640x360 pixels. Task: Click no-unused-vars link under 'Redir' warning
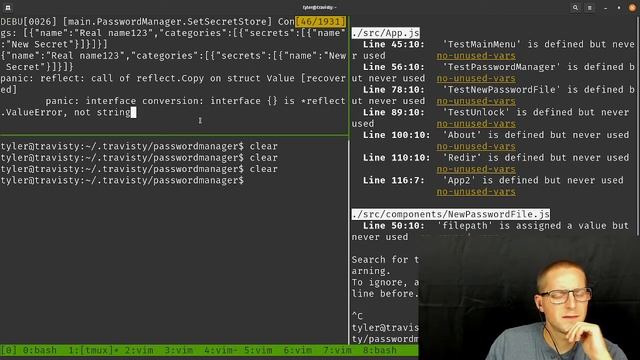click(x=476, y=169)
